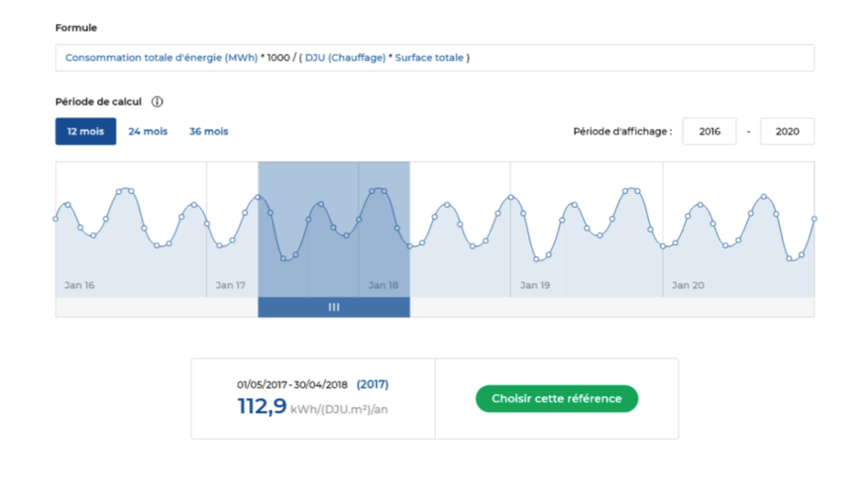Click the Consommation totale d'énergie (MWh) variable
Image resolution: width=866 pixels, height=504 pixels.
point(161,58)
